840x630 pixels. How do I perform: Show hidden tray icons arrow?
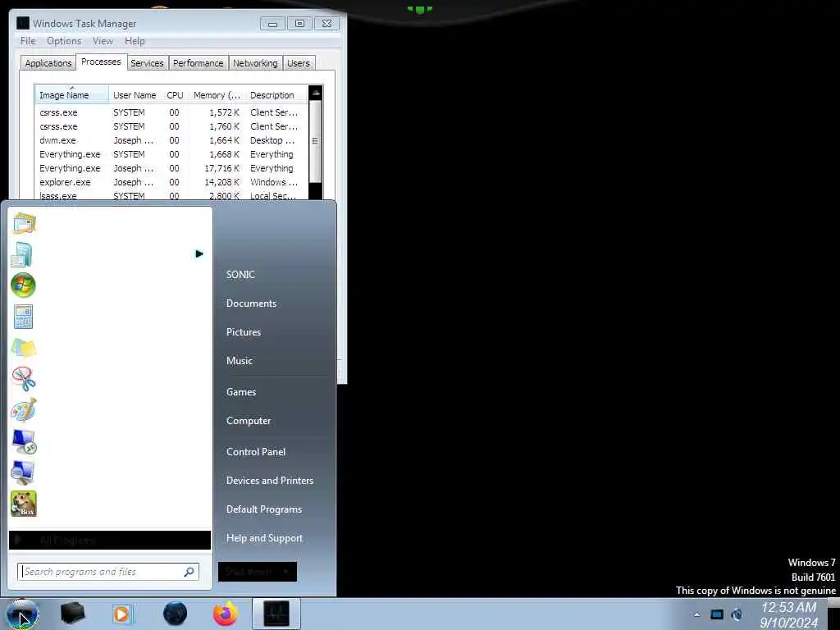[696, 615]
